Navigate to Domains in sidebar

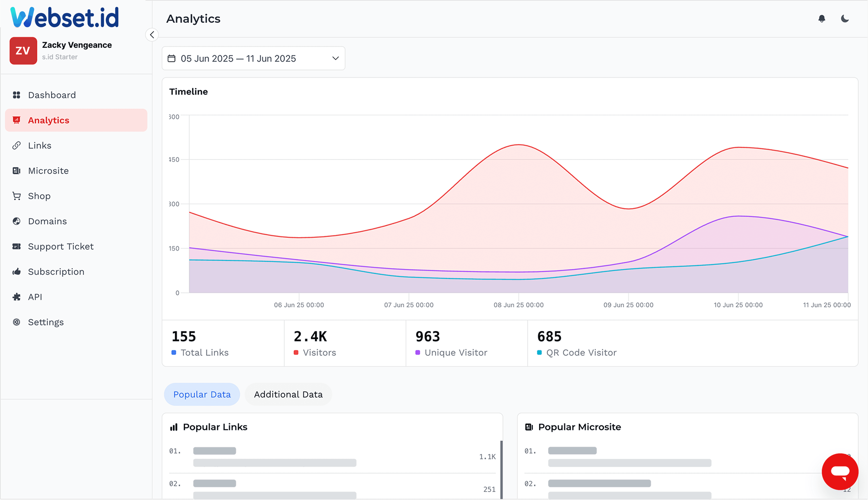47,221
